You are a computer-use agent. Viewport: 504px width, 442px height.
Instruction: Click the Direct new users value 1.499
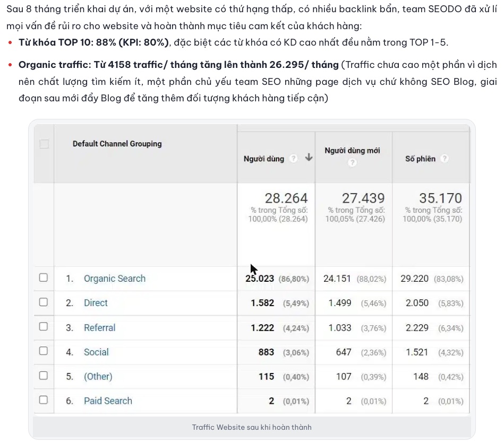pyautogui.click(x=340, y=302)
